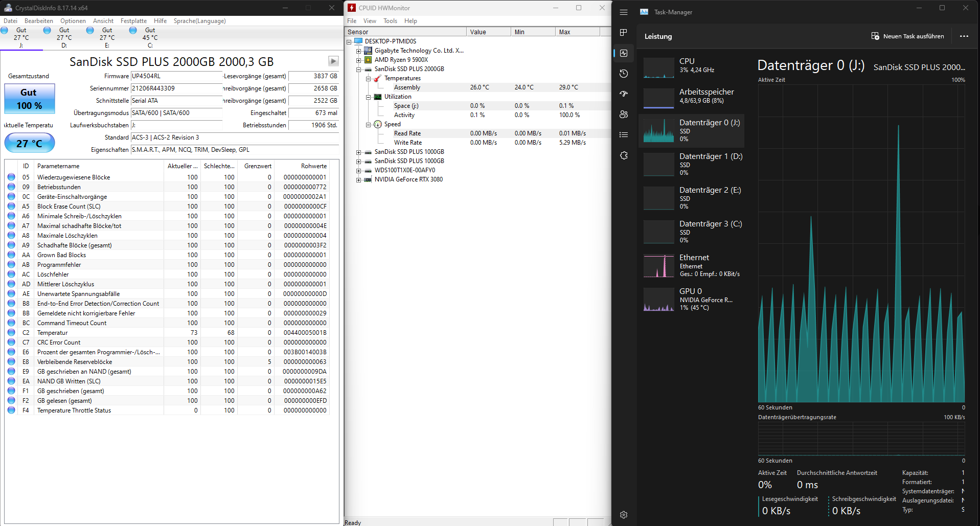Click the Parametername column header in CrystalDiskInfo
The width and height of the screenshot is (980, 526).
99,166
